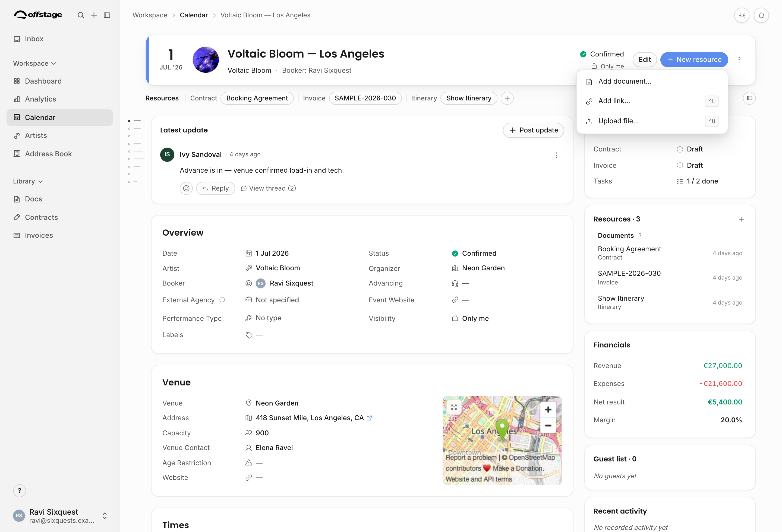Screen dimensions: 782x532
Task: Click Voltaic Bloom in Artist field
Action: (278, 268)
